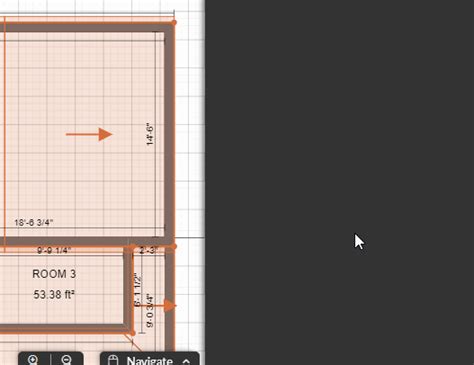Select the small orange arrow beside 9'-0 3/4"

click(156, 305)
